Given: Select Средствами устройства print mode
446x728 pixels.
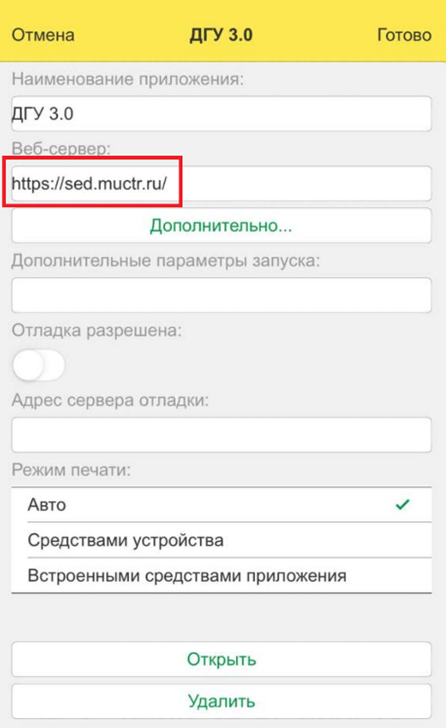Looking at the screenshot, I should tap(221, 540).
